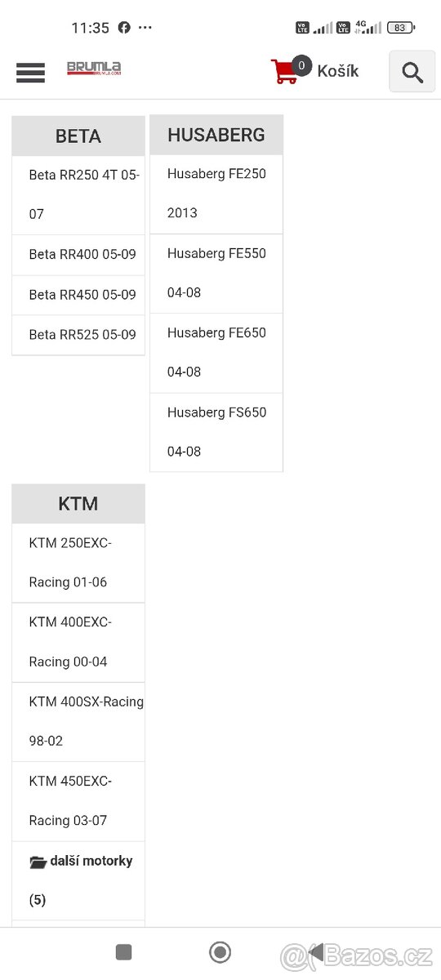Viewport: 441px width, 980px height.
Task: Click the Košík cart label
Action: 337,72
